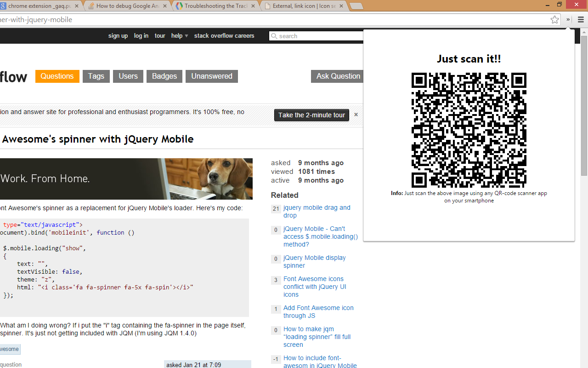
Task: Click the Stack Overflow logo
Action: 14,77
